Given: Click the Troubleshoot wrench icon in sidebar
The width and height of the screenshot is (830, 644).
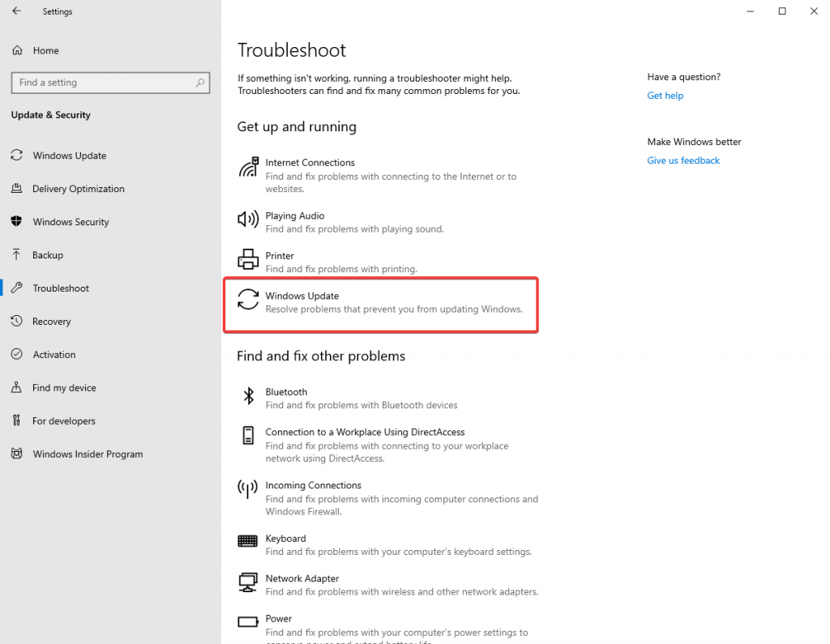Looking at the screenshot, I should [x=17, y=288].
